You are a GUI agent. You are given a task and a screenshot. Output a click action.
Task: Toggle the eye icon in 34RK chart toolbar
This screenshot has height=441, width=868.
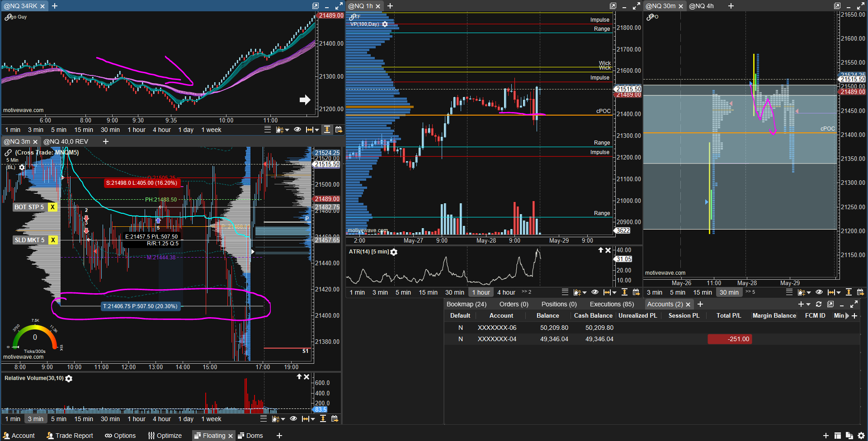tap(297, 130)
